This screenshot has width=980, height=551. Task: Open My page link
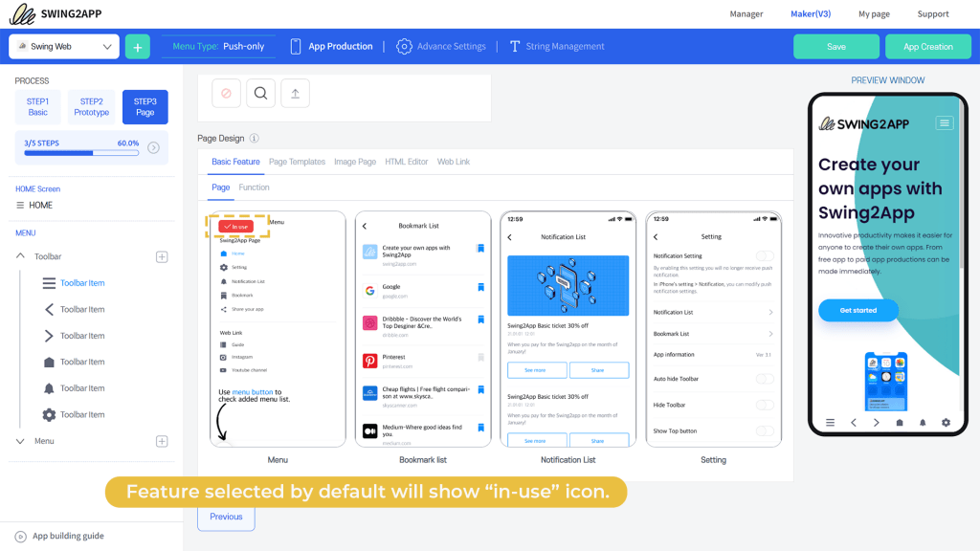(x=874, y=13)
